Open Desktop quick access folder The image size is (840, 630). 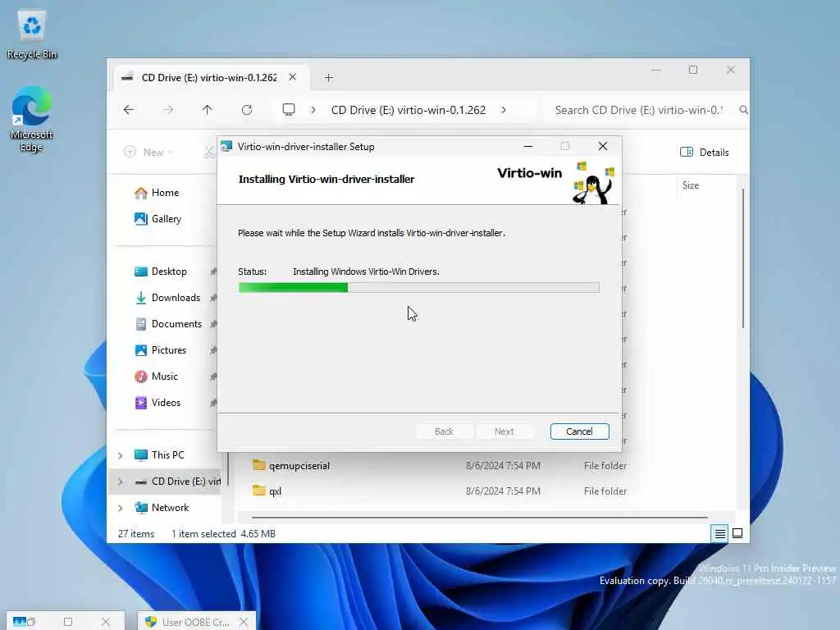[x=160, y=272]
